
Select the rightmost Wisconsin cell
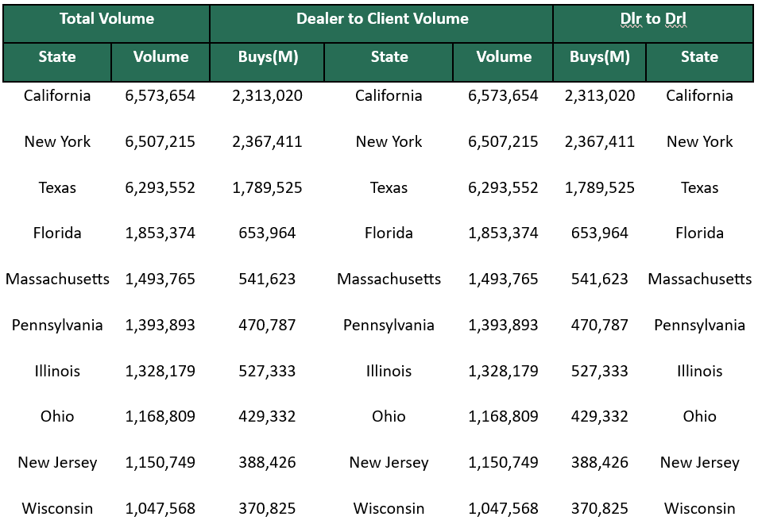coord(699,509)
